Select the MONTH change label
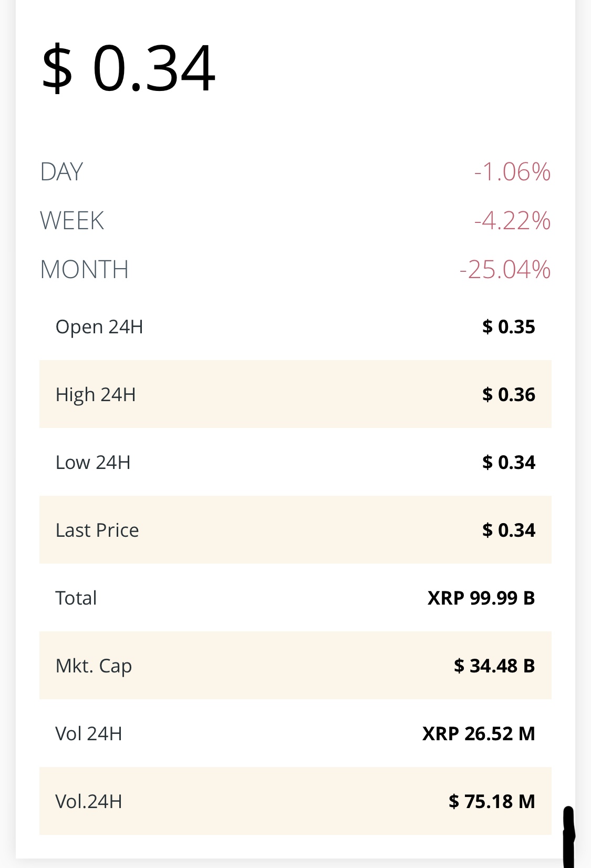This screenshot has width=591, height=868. pos(84,270)
